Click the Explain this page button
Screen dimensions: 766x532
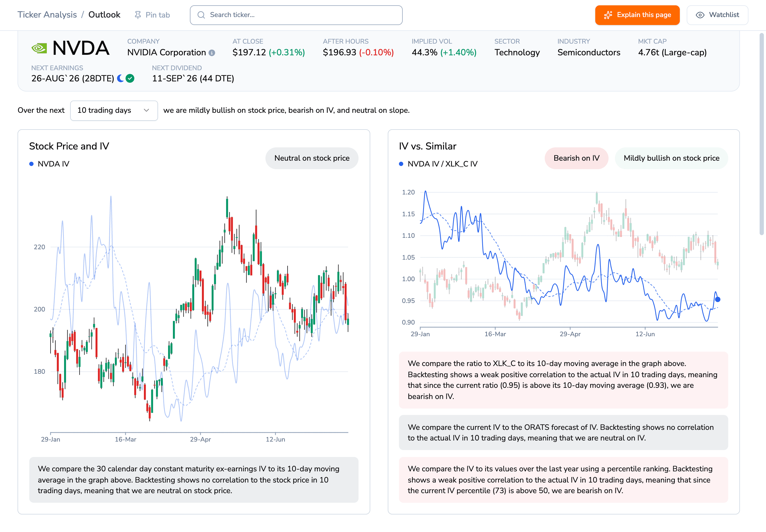pyautogui.click(x=637, y=15)
